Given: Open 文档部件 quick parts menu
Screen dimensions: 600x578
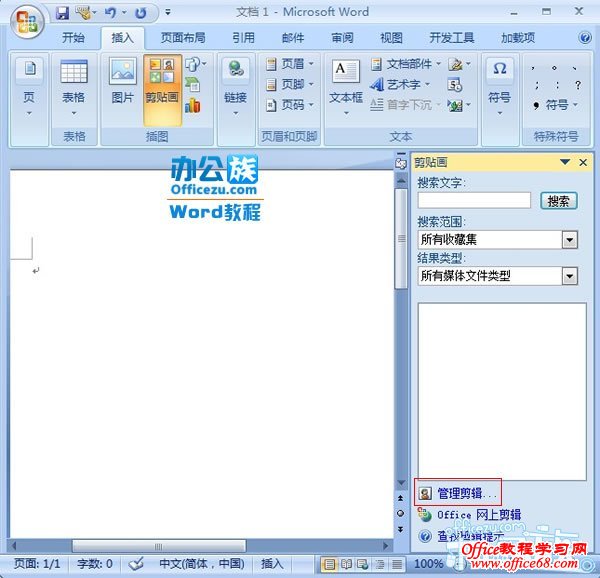Looking at the screenshot, I should coord(406,64).
